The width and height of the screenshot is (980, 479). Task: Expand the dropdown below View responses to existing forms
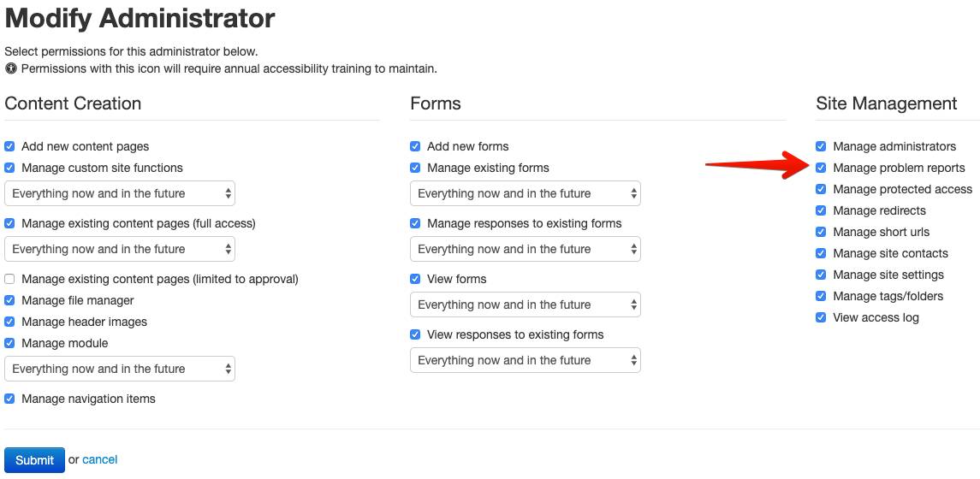526,360
